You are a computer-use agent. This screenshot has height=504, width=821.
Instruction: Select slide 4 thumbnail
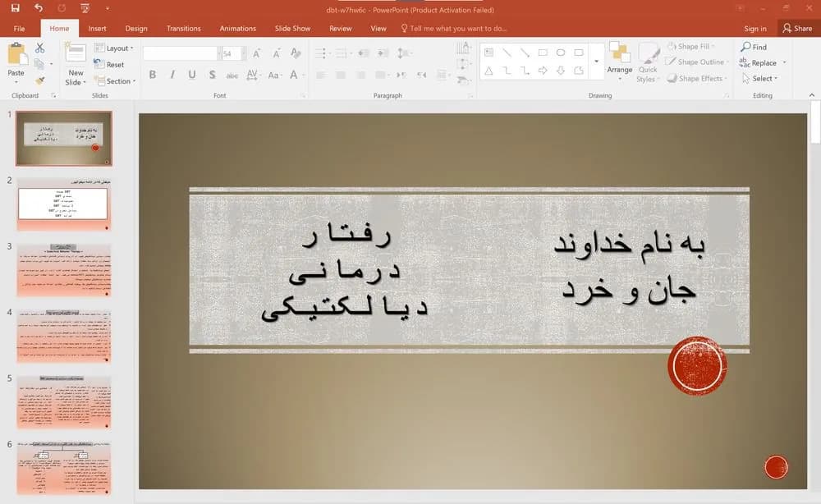64,336
